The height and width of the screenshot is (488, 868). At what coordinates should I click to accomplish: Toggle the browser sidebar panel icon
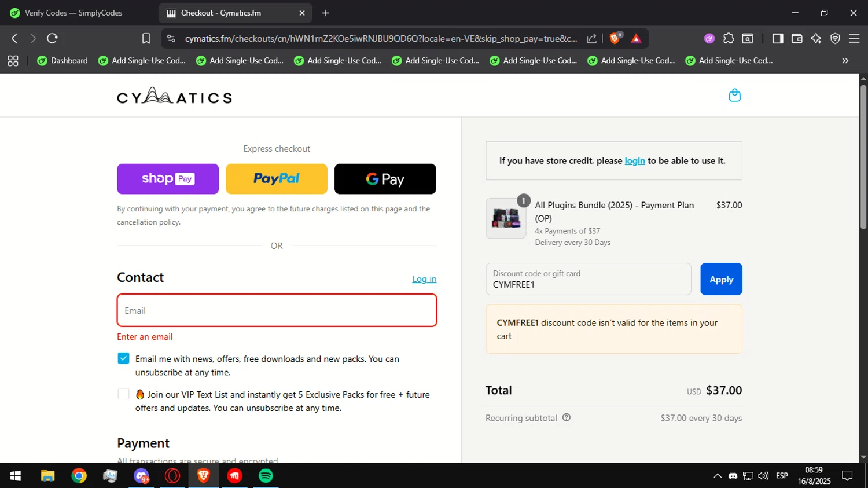[778, 38]
